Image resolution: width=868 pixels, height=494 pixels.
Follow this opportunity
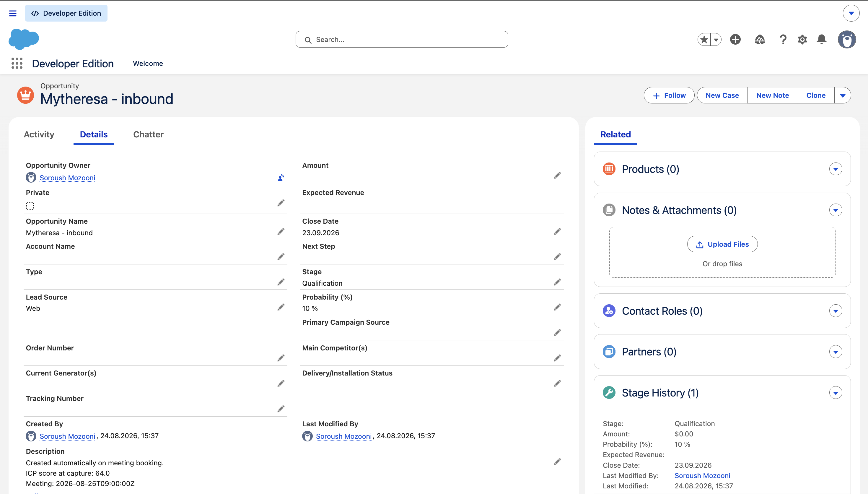coord(669,95)
